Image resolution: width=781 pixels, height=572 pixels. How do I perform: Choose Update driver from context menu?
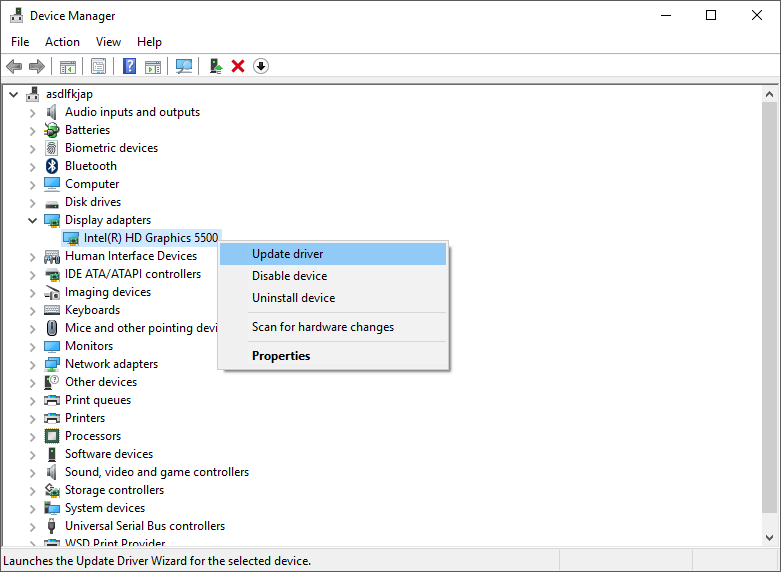[x=333, y=254]
